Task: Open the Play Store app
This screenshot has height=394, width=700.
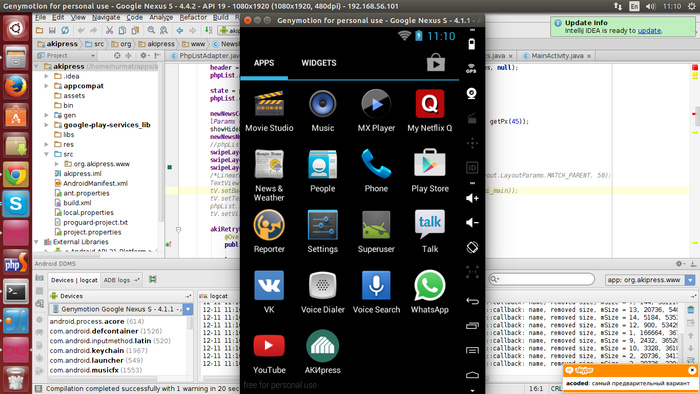Action: [x=429, y=171]
